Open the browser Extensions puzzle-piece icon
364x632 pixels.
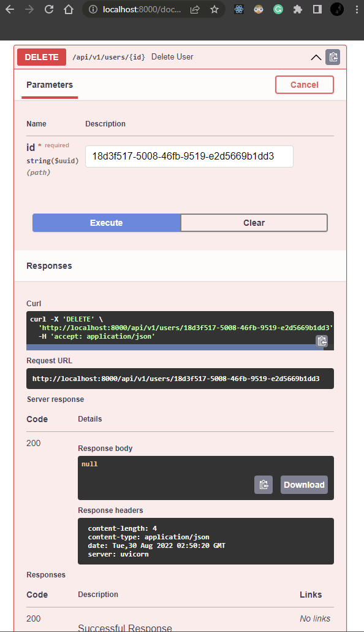point(298,10)
